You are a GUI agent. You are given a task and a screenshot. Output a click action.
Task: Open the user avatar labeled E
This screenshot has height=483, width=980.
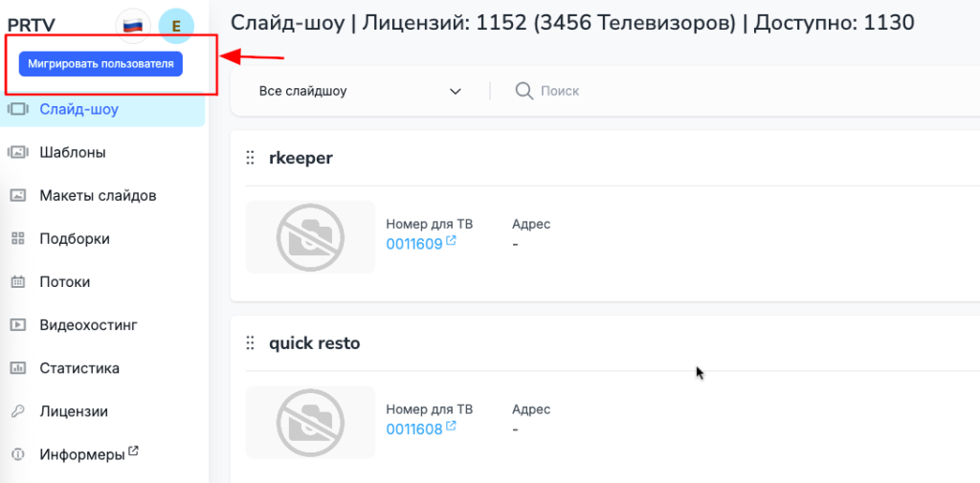[176, 26]
